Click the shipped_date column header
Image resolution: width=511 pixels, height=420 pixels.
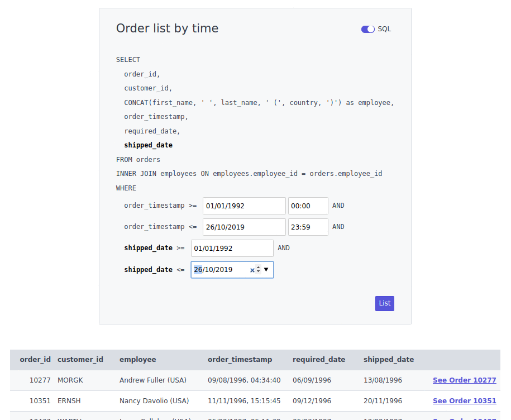[x=389, y=359]
